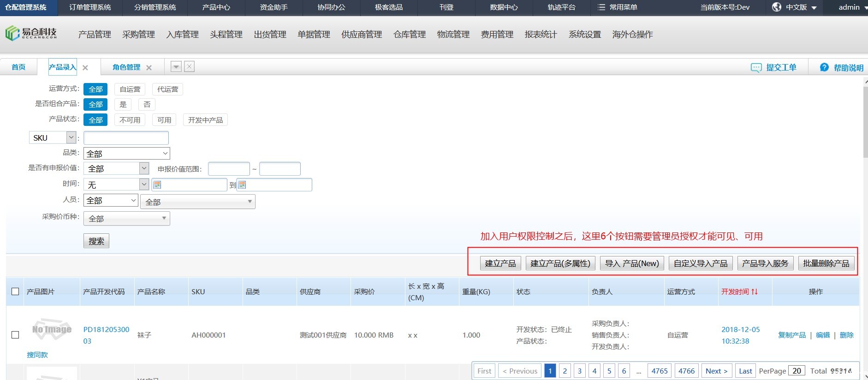Click the globe language icon
Viewport: 868px width, 380px height.
(777, 7)
